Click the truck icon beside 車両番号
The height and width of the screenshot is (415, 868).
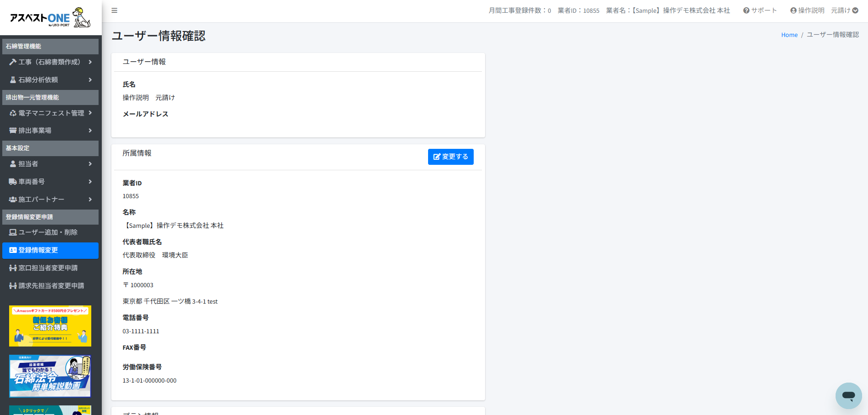(13, 182)
